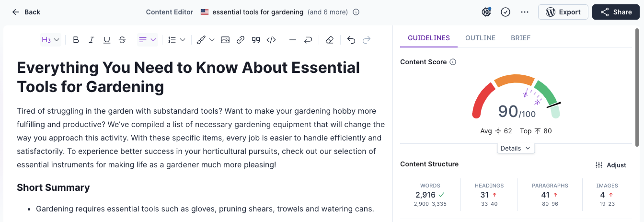Add a blockquote with the quote icon
This screenshot has width=644, height=222.
tap(256, 40)
